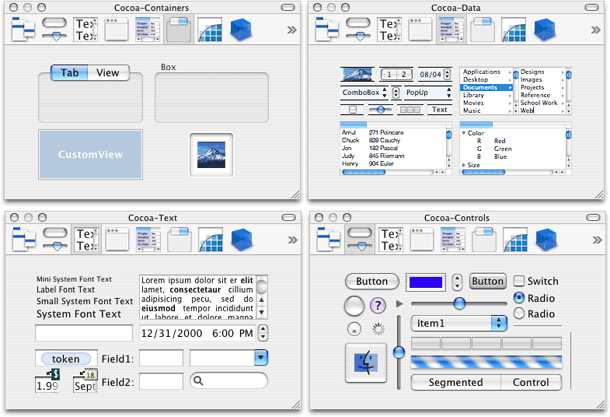Viewport: 610px width, 417px height.
Task: Select segment 2 in Cocoa-Data
Action: [x=404, y=74]
